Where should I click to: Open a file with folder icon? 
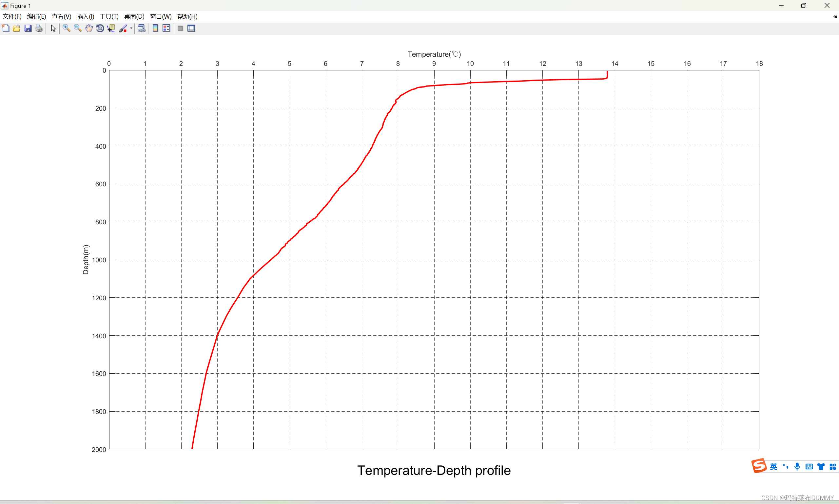pyautogui.click(x=17, y=28)
